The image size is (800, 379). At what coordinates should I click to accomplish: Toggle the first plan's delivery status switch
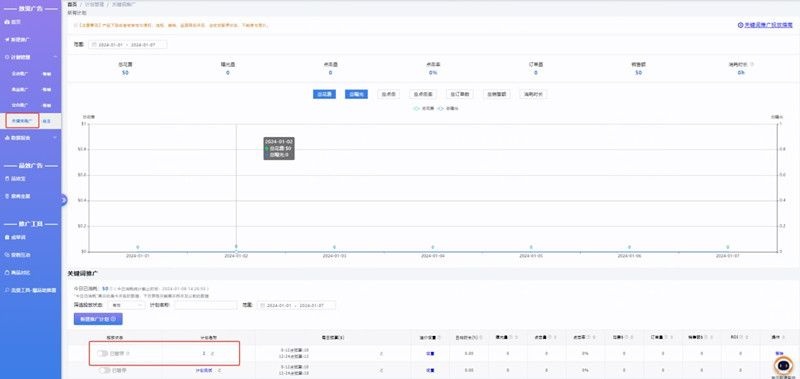(x=103, y=353)
